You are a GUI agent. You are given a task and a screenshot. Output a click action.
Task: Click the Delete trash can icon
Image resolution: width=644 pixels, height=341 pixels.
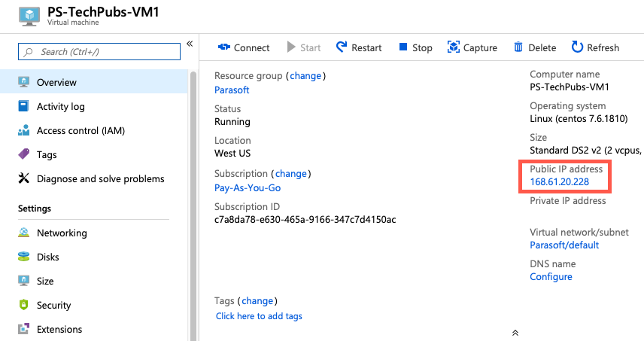(518, 47)
